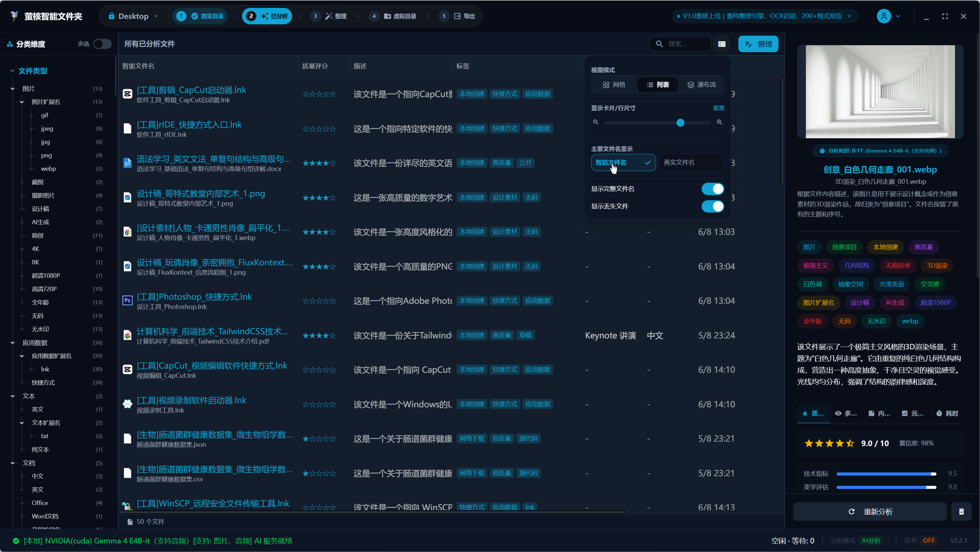This screenshot has height=552, width=980.
Task: Click the green AI service status icon in the status bar
Action: [x=16, y=541]
